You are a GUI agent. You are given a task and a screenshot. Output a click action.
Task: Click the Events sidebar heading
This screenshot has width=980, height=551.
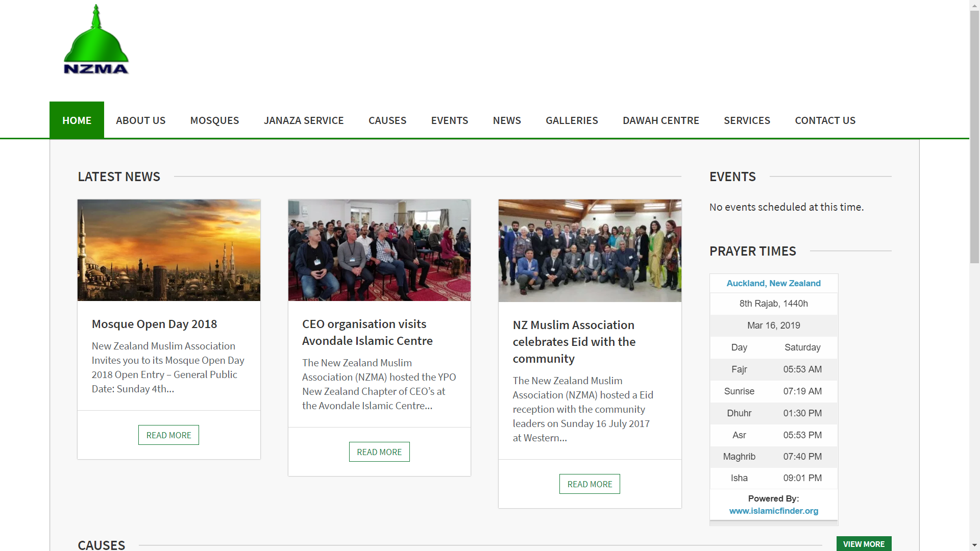coord(732,177)
